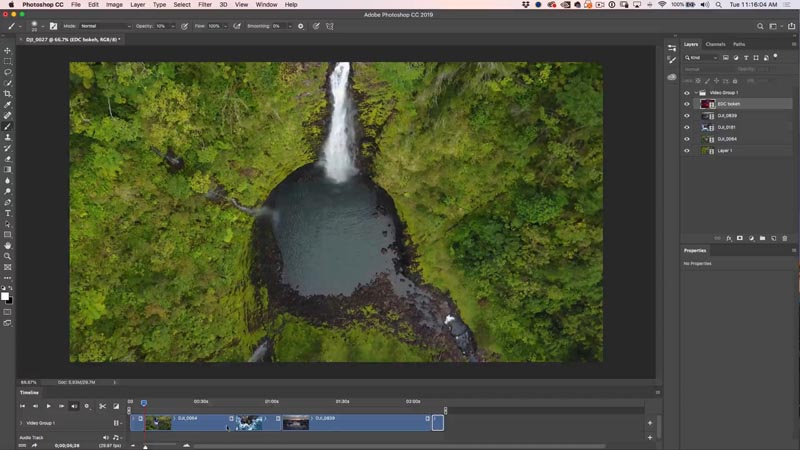This screenshot has height=450, width=800.
Task: Open the Flow value dropdown arrow
Action: pos(225,26)
